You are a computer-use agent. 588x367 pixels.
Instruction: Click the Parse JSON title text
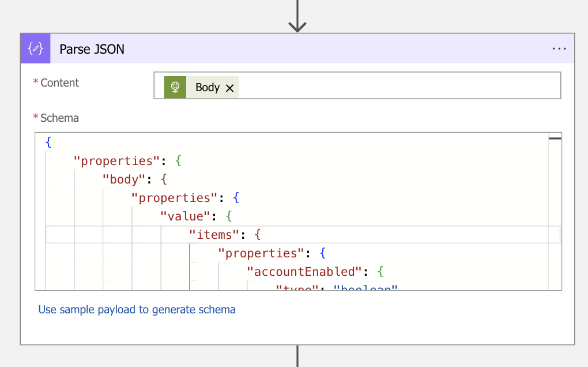[92, 49]
